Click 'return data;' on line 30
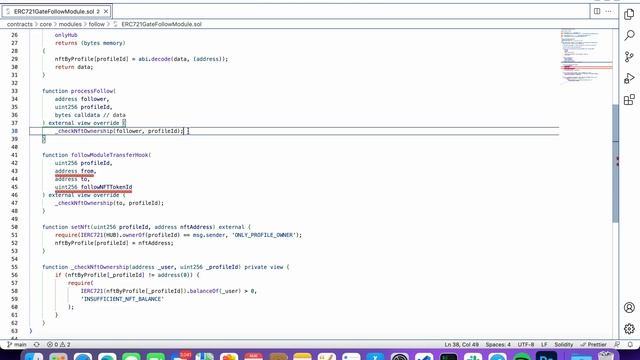The height and width of the screenshot is (360, 640). 74,67
